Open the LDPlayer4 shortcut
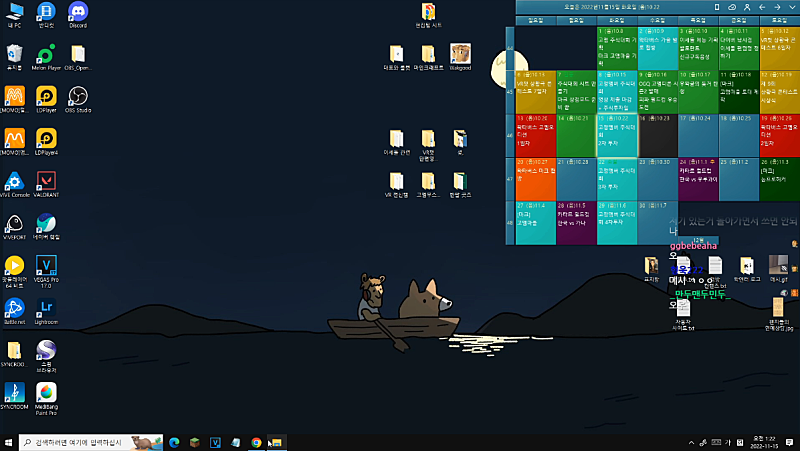Screen dimensions: 800x451 [45, 138]
